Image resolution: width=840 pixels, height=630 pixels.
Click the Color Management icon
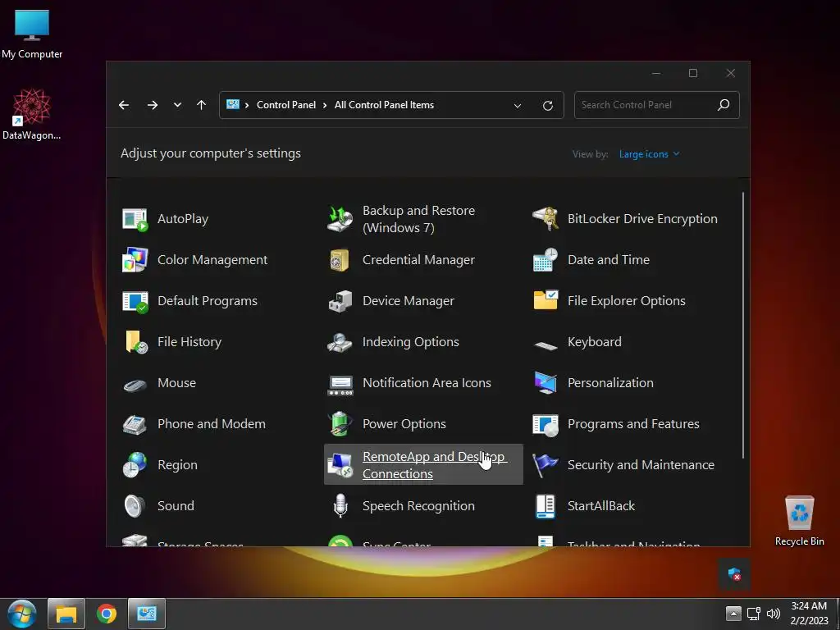point(135,260)
